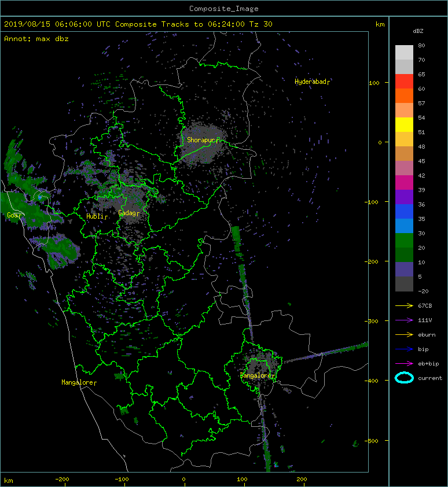The width and height of the screenshot is (448, 487).
Task: Click the -20 value on dBZ scale
Action: coord(423,292)
